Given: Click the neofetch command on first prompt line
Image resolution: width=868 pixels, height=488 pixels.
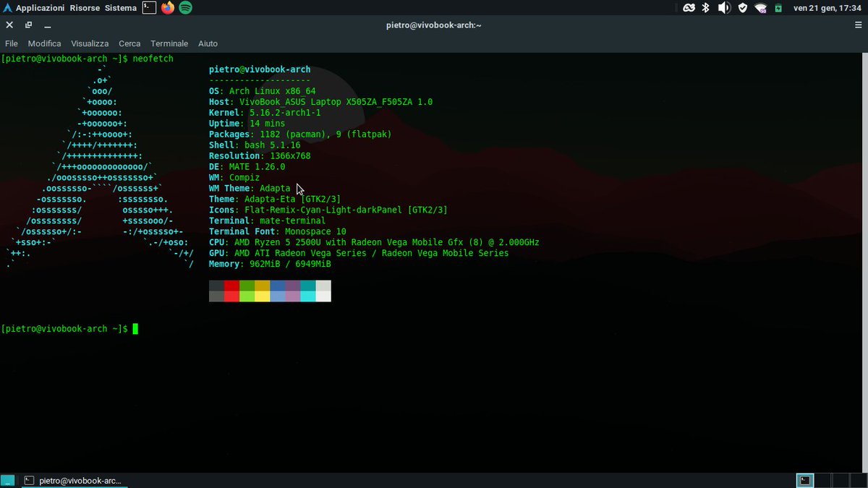Looking at the screenshot, I should 153,59.
